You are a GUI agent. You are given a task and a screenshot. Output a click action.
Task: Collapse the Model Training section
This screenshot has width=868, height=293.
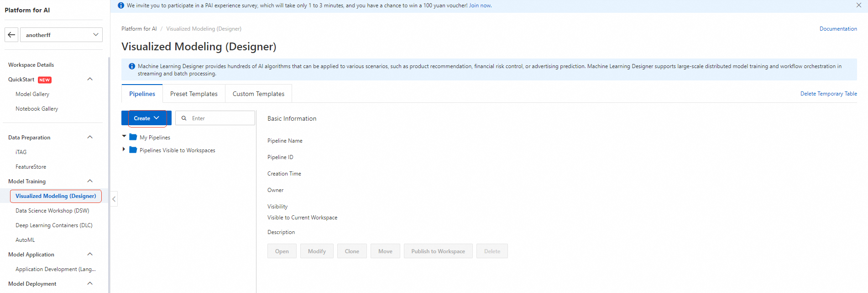(90, 181)
